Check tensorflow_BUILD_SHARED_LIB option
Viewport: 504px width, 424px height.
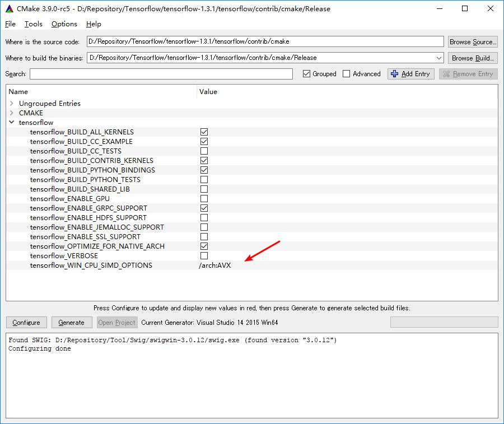(204, 189)
